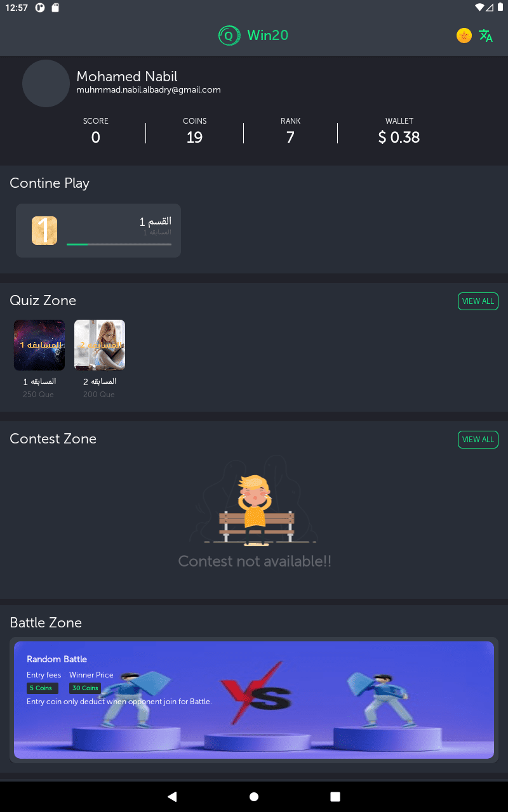This screenshot has height=812, width=508.
Task: Tap the language translate icon
Action: coord(486,36)
